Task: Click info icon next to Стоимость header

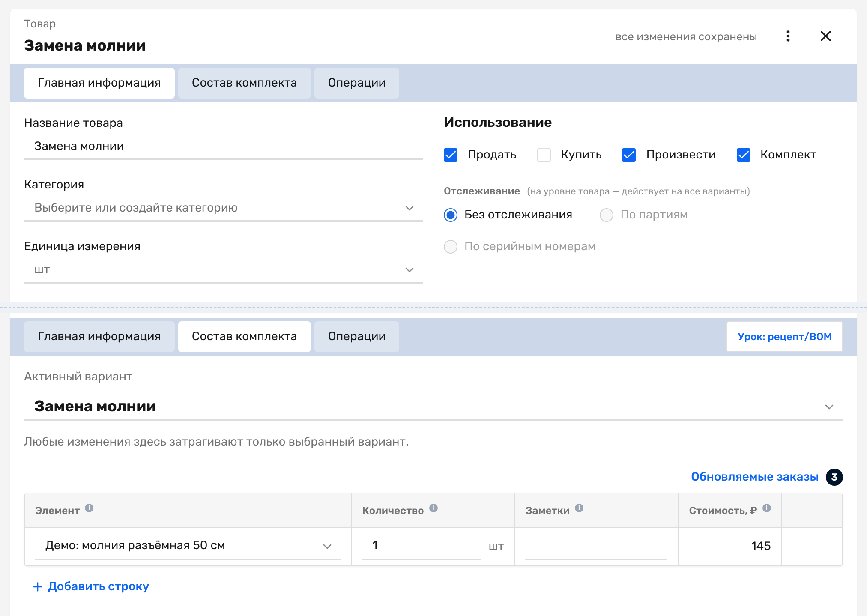Action: 767,508
